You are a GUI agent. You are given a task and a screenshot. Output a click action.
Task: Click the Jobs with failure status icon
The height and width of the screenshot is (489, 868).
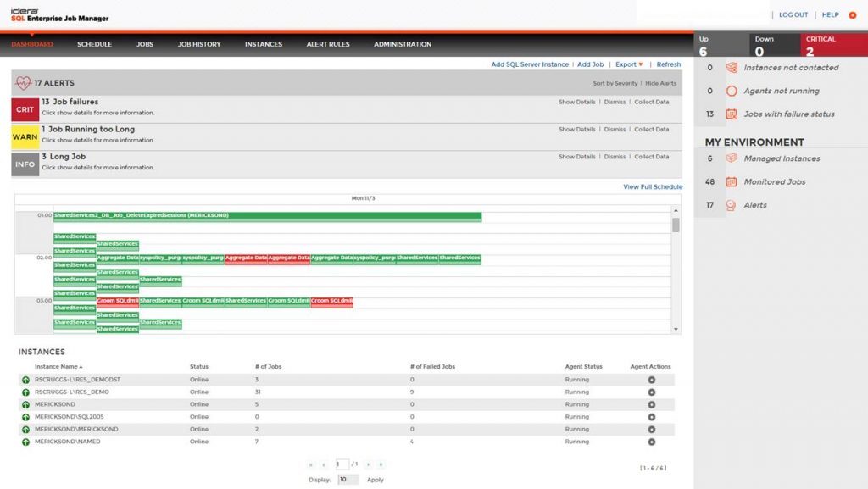tap(732, 114)
